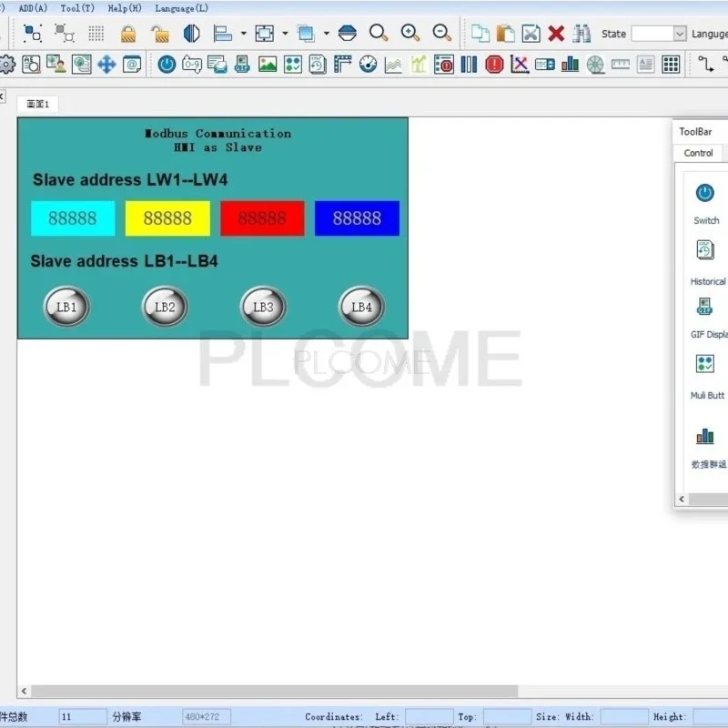
Task: Click the canvas horizontal scrollbar left arrow
Action: pyautogui.click(x=25, y=691)
